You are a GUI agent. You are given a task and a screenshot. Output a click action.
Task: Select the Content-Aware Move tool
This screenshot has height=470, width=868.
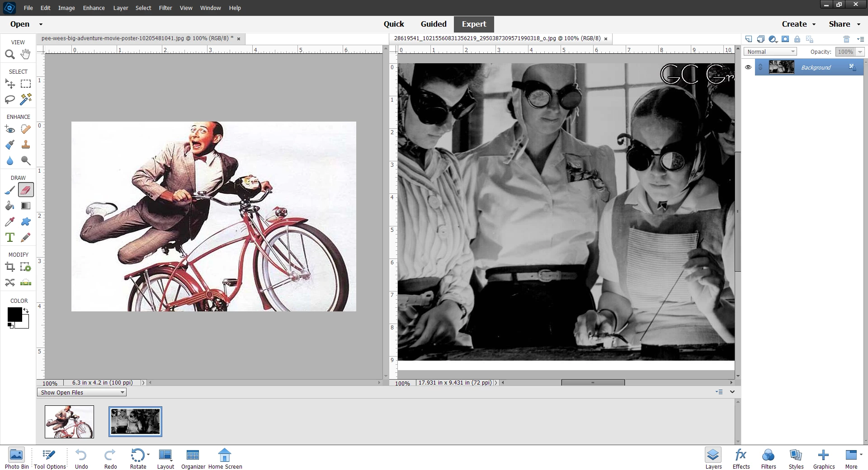9,283
